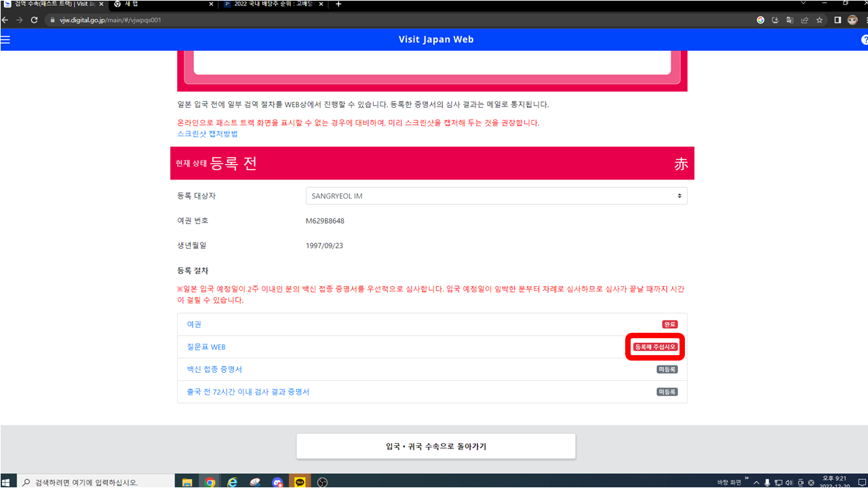Open 스크린샷 캡처방법 link
868x488 pixels.
[x=208, y=134]
